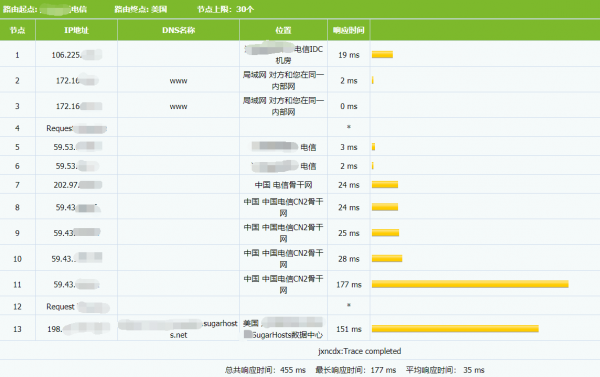Select node 7 location 中国 电信骨干网
600x377 pixels.
[x=284, y=185]
